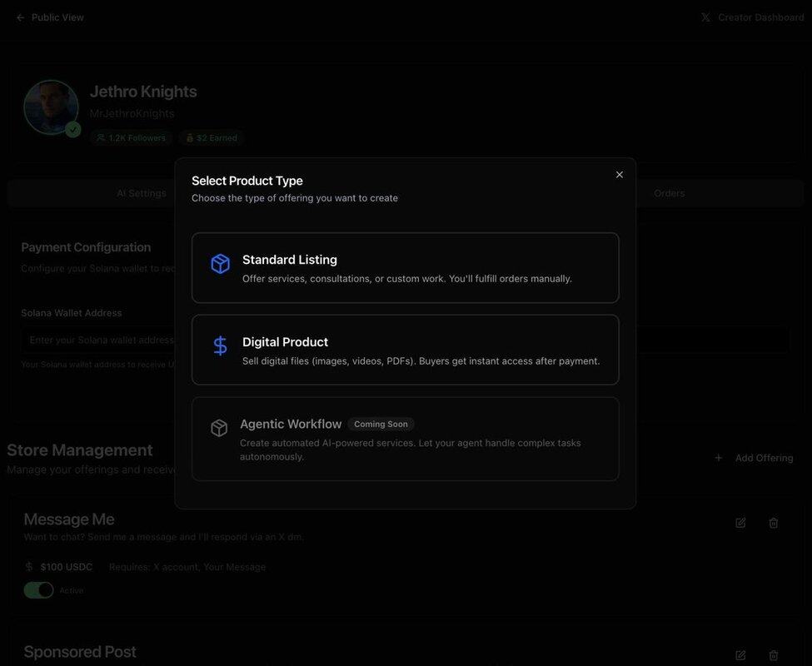Close the Select Product Type dialog
Screen dimensions: 812x666
tap(620, 175)
